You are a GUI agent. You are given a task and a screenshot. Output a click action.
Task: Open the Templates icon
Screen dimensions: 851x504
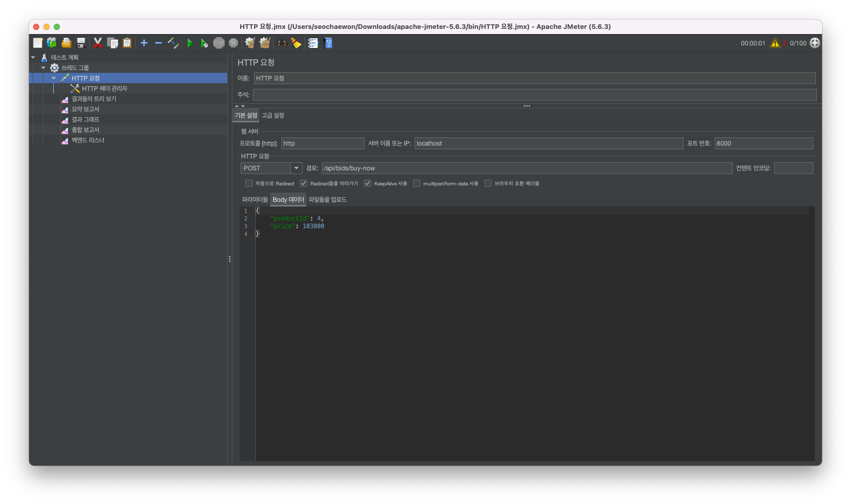pos(52,43)
